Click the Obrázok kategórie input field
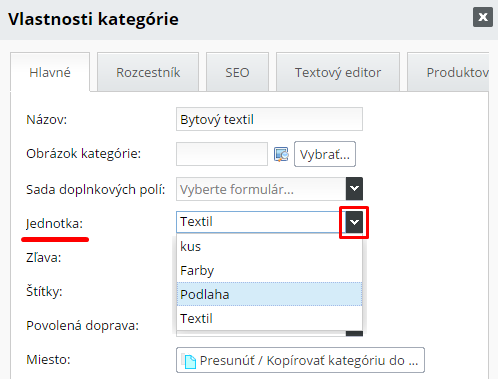 222,154
